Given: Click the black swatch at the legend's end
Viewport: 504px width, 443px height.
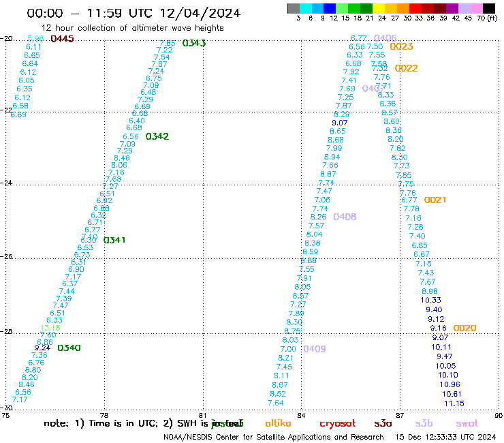Looking at the screenshot, I should [489, 8].
